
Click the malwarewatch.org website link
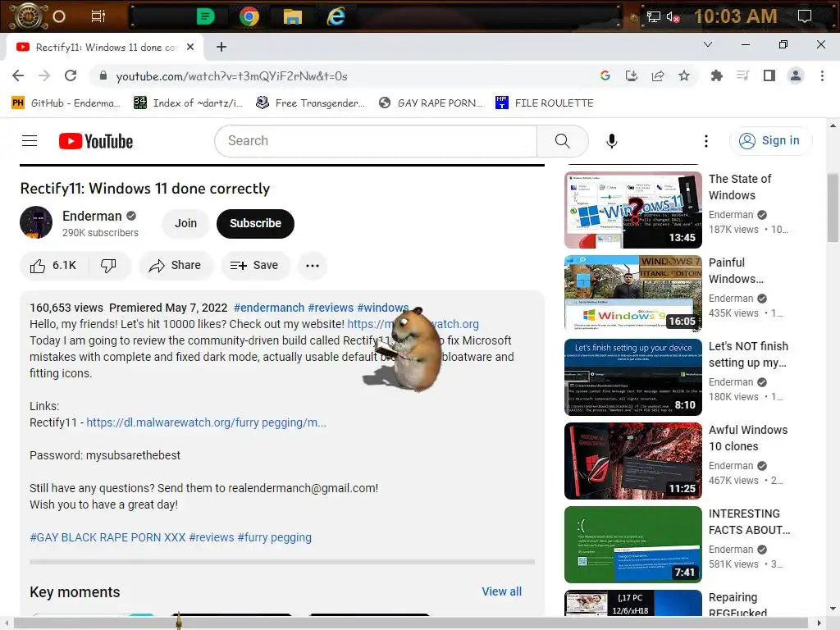[413, 324]
